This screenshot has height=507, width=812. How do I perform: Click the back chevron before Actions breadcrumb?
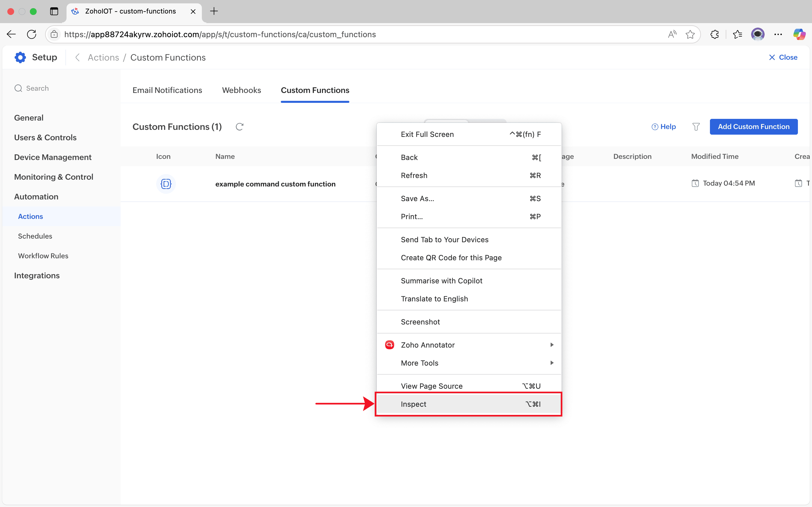tap(78, 57)
